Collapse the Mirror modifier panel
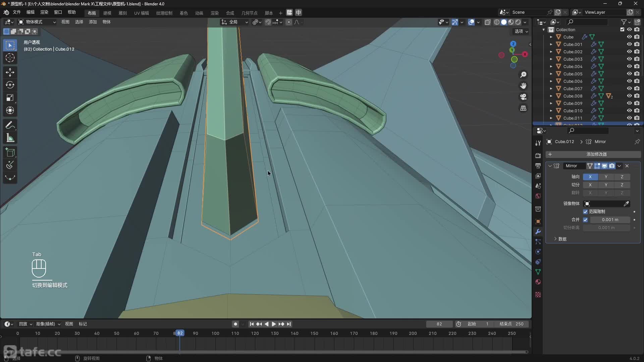Image resolution: width=644 pixels, height=362 pixels. [550, 166]
